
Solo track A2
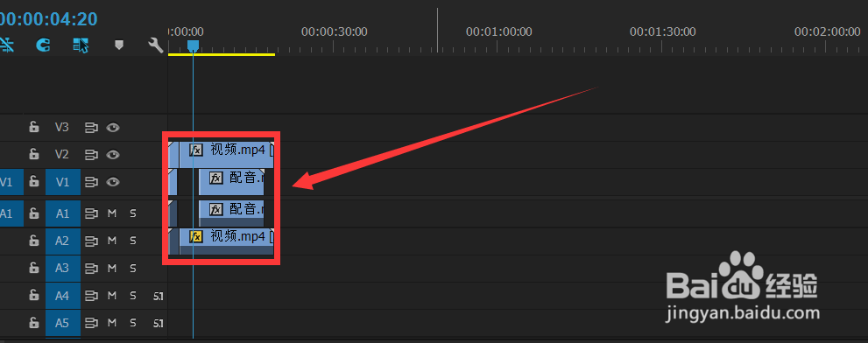coord(133,241)
